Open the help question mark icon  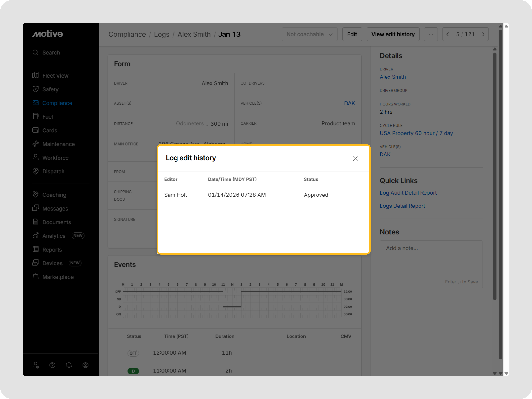[x=52, y=365]
